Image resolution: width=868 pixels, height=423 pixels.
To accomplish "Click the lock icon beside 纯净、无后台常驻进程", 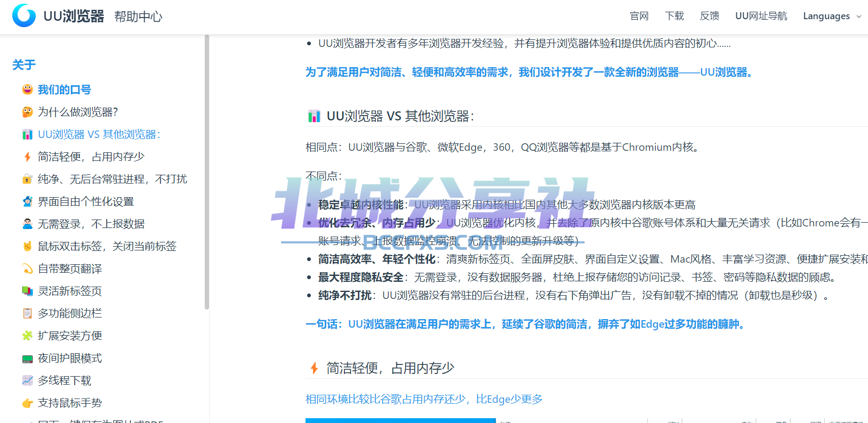I will 27,179.
